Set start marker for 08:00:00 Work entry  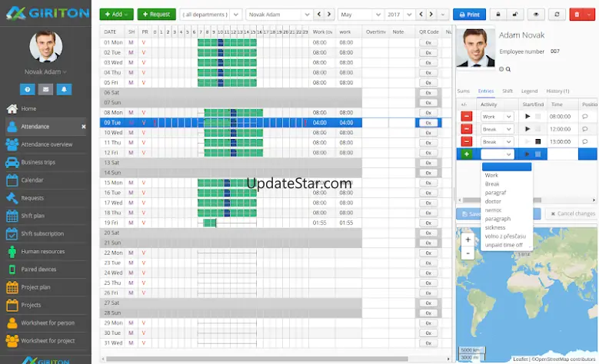point(527,117)
